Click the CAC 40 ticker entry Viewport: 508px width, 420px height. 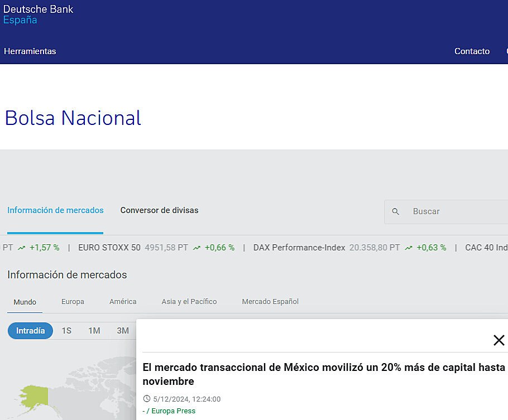pyautogui.click(x=486, y=248)
